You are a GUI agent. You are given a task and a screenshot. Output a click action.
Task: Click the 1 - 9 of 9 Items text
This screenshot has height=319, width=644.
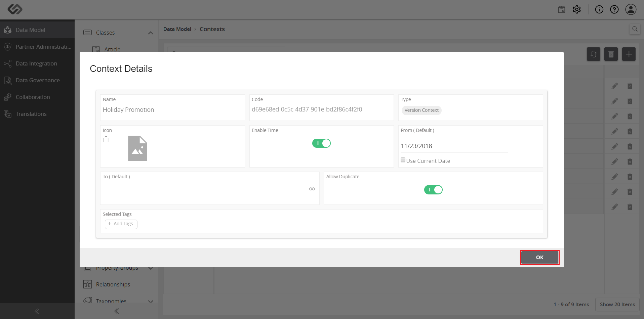pyautogui.click(x=571, y=305)
